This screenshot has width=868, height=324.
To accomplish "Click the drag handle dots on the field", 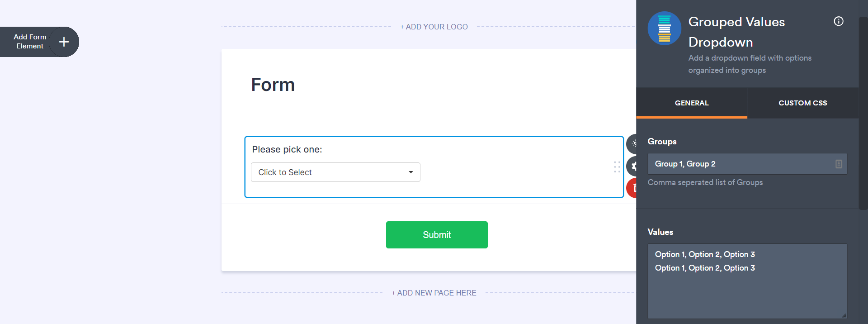I will (617, 167).
